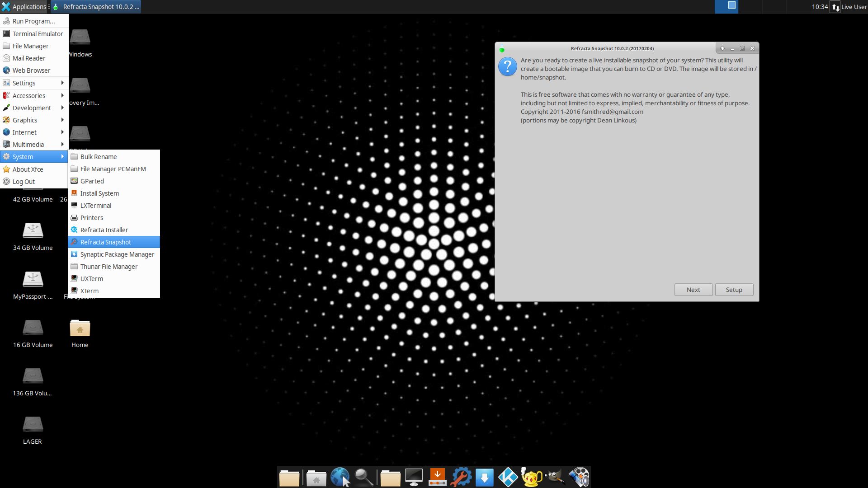This screenshot has width=868, height=488.
Task: Launch Thunar File Manager
Action: (x=109, y=266)
